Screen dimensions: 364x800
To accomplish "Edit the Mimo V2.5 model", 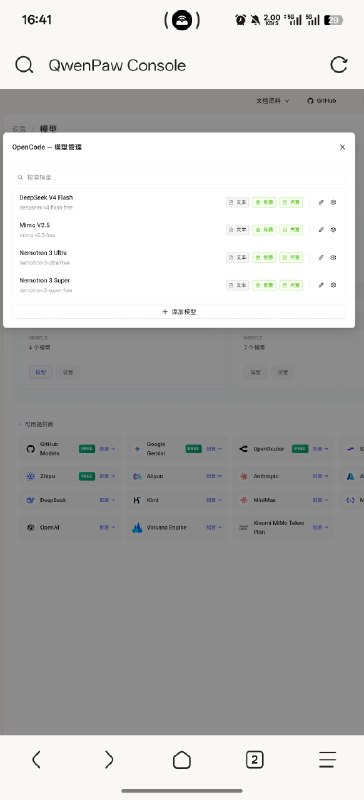I will click(x=321, y=230).
